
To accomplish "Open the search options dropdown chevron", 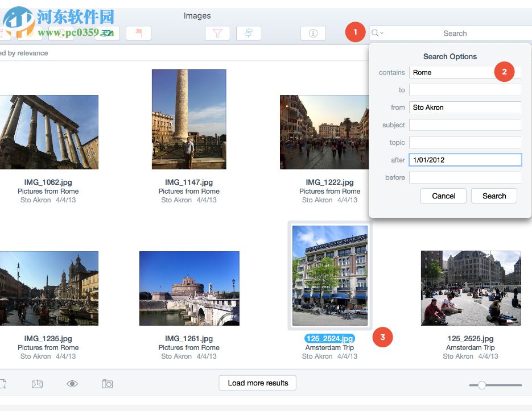I will tap(381, 33).
